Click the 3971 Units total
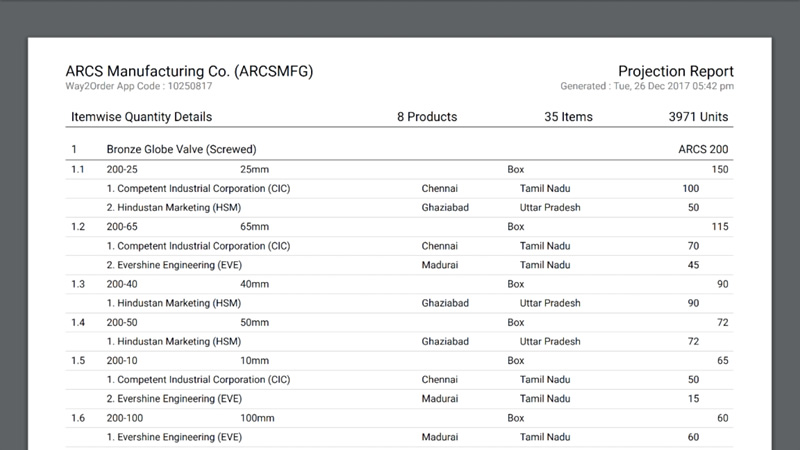This screenshot has height=450, width=800. [x=698, y=117]
